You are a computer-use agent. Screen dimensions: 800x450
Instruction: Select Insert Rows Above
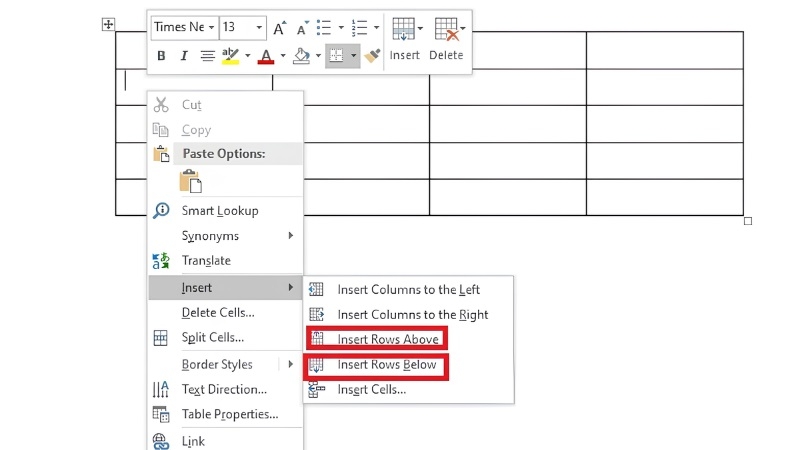[x=408, y=339]
